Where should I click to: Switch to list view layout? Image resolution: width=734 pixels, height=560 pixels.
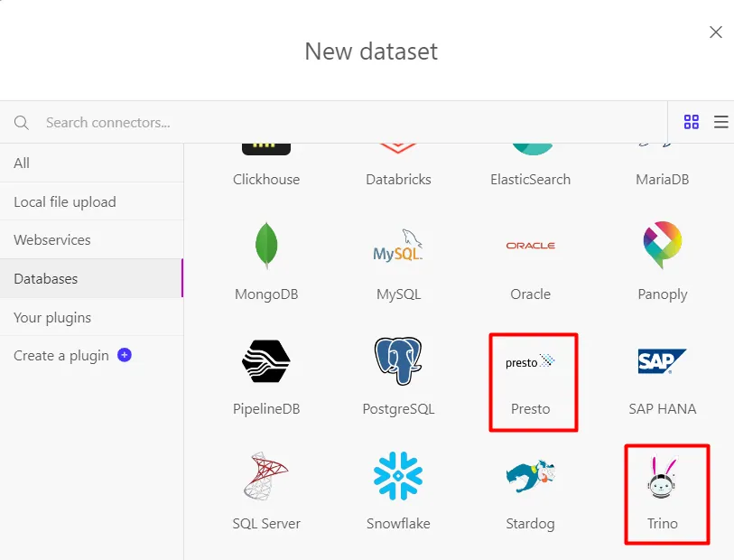coord(720,122)
